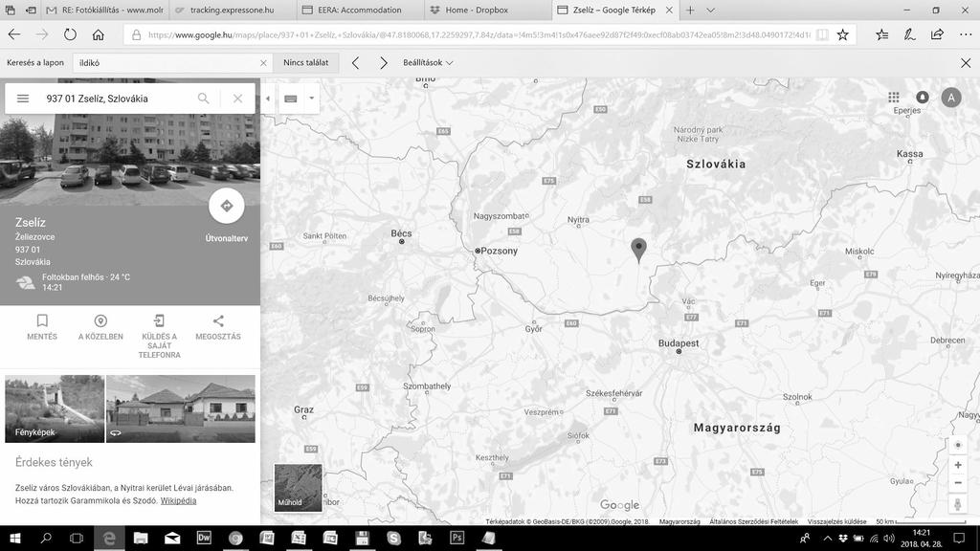
Task: Refresh the page
Action: click(x=70, y=35)
